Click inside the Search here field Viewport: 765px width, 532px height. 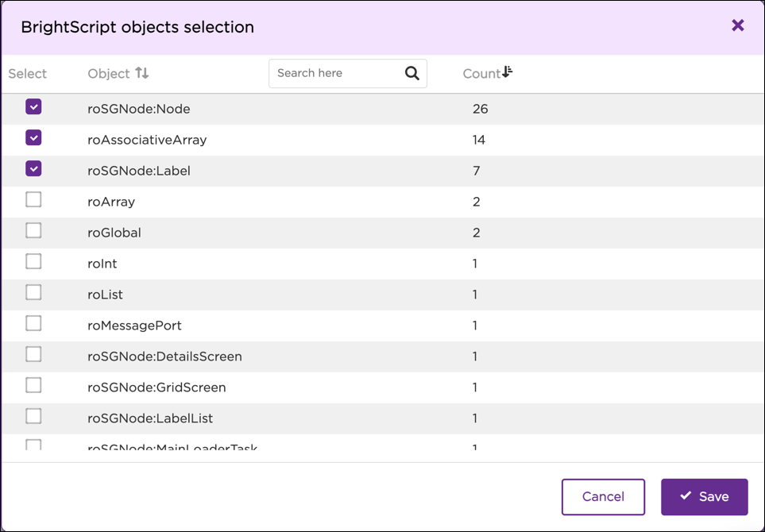pos(334,73)
